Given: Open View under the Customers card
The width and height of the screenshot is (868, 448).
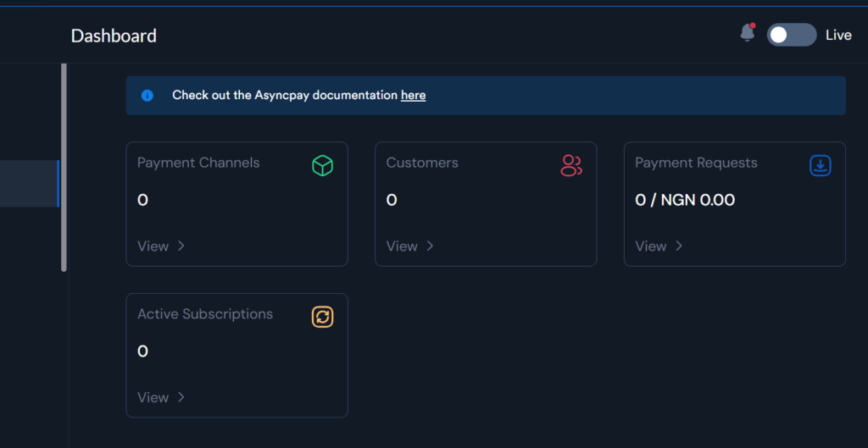Looking at the screenshot, I should [x=402, y=246].
